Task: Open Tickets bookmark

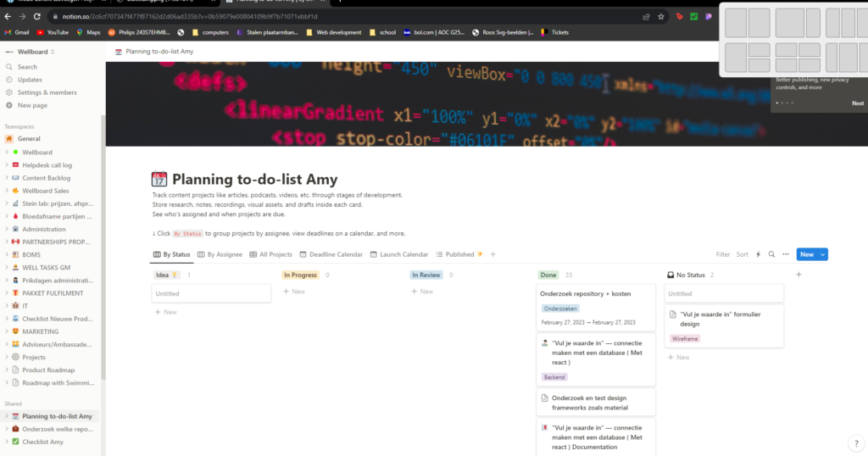Action: (x=554, y=32)
